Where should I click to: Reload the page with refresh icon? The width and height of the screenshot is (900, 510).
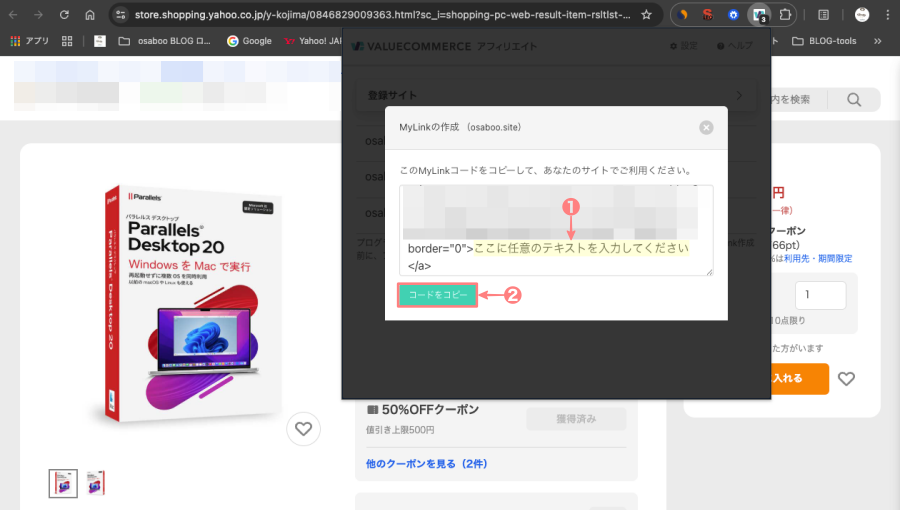[64, 15]
